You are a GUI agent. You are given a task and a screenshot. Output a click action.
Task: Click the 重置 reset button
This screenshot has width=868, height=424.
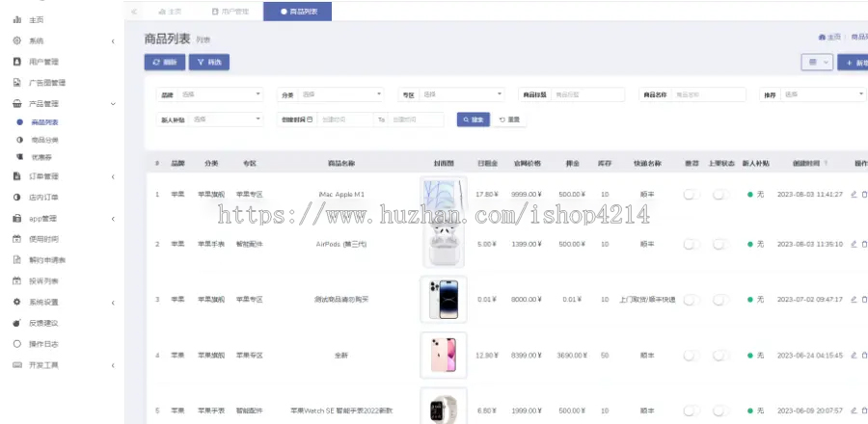510,119
